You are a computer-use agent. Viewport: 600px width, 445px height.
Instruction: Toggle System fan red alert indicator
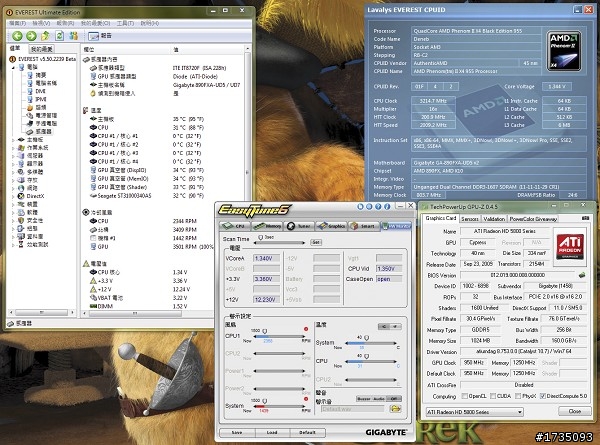coord(306,399)
